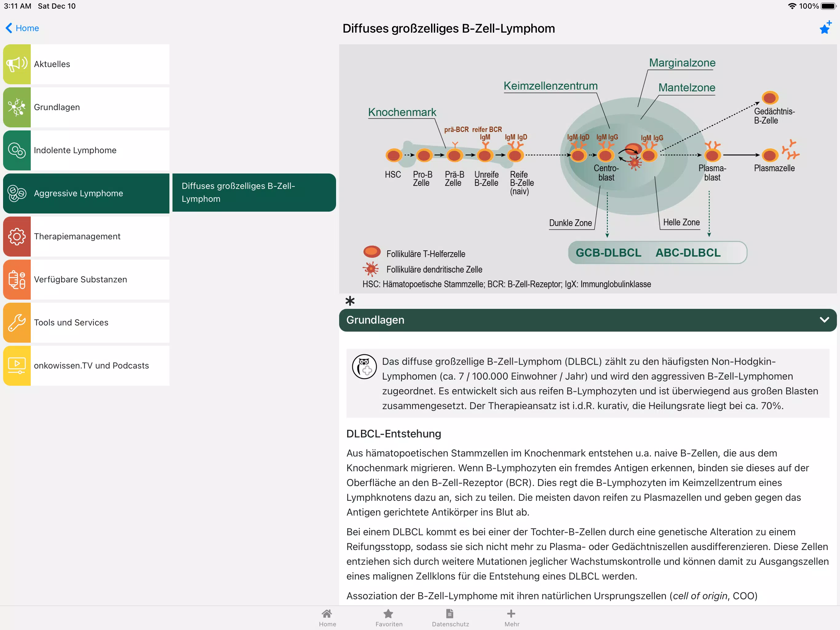Open the Mehr tab label
Screen dimensions: 840x630
click(512, 624)
